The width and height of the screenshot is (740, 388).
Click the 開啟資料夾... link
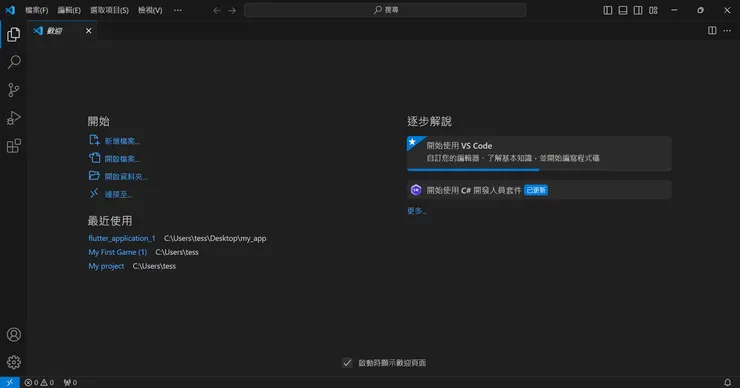click(126, 177)
